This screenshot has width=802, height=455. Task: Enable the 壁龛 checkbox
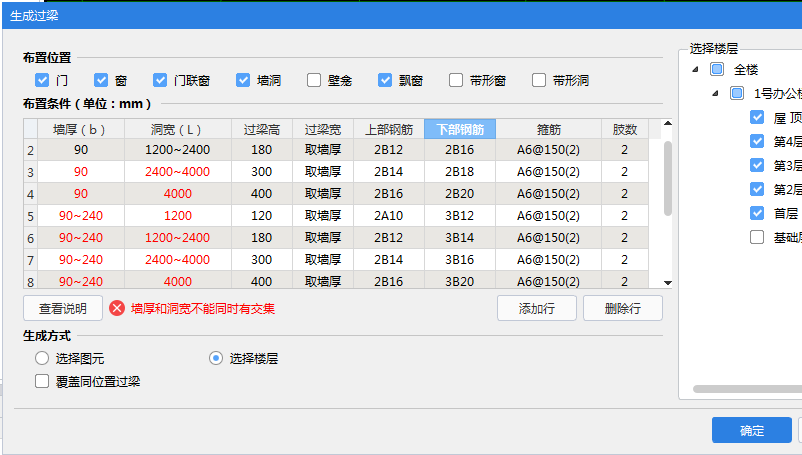point(314,80)
